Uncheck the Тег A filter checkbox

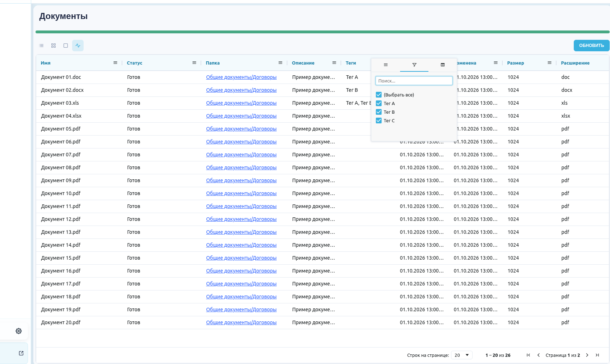coord(379,103)
